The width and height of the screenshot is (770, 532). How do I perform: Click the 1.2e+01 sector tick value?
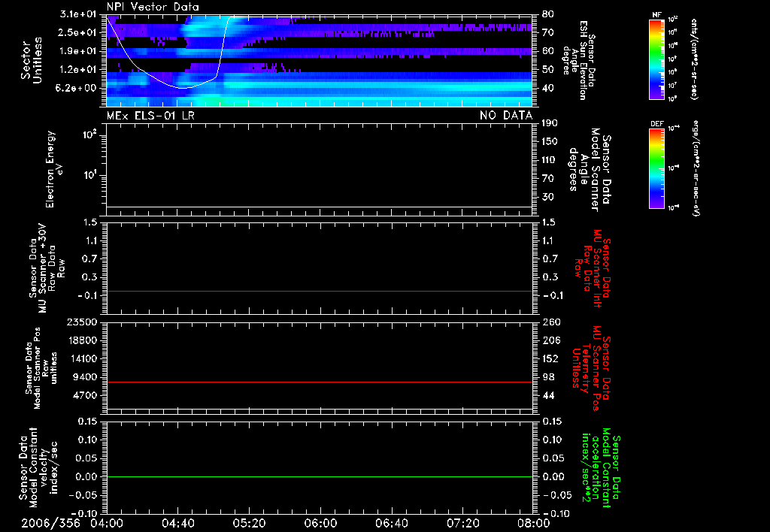[x=77, y=70]
